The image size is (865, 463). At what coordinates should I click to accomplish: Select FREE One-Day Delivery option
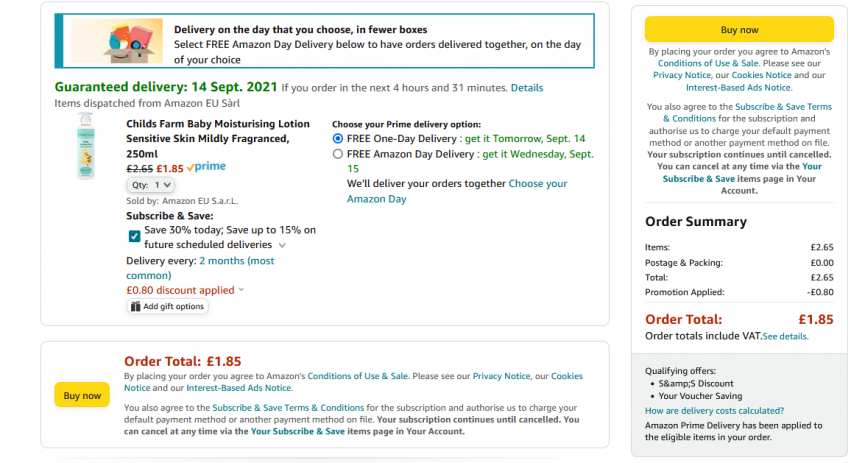pyautogui.click(x=338, y=139)
